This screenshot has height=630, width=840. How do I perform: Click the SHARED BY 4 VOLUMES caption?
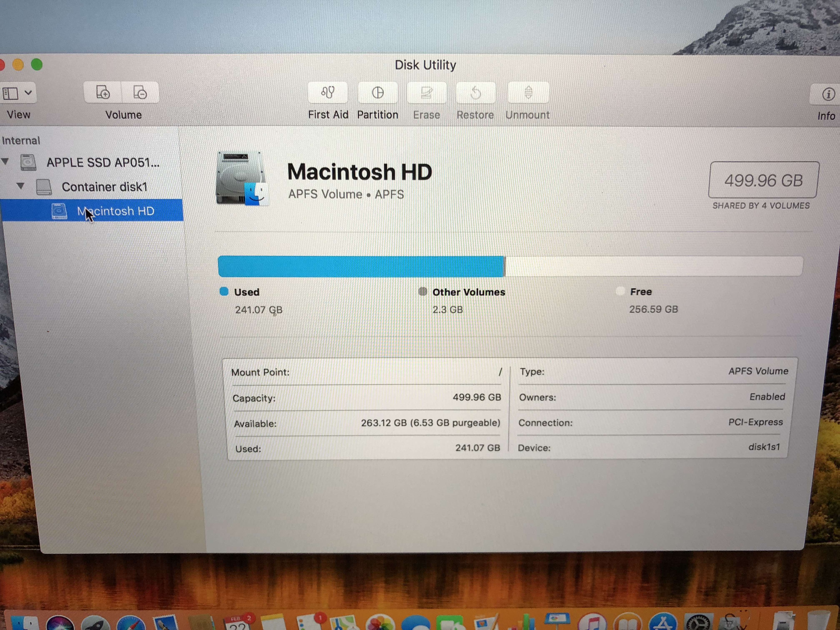coord(761,205)
